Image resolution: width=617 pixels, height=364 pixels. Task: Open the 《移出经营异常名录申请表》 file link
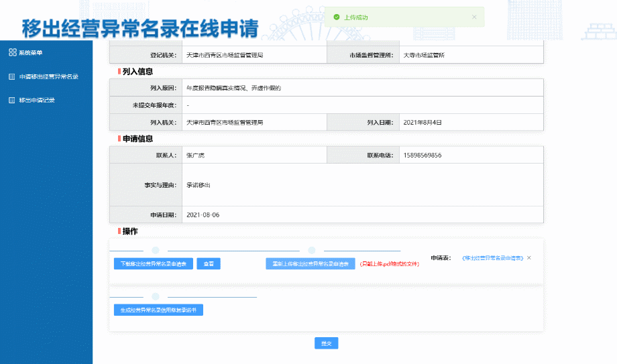(x=492, y=257)
